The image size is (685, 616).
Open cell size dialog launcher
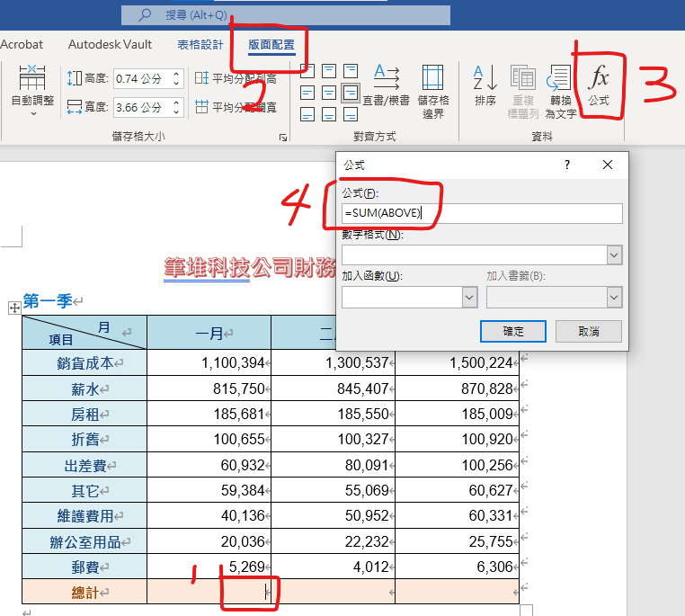point(283,138)
